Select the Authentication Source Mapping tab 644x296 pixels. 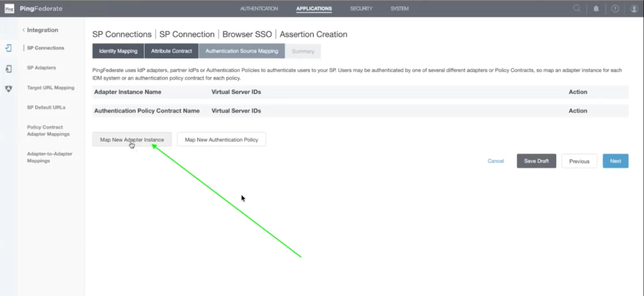[x=242, y=51]
